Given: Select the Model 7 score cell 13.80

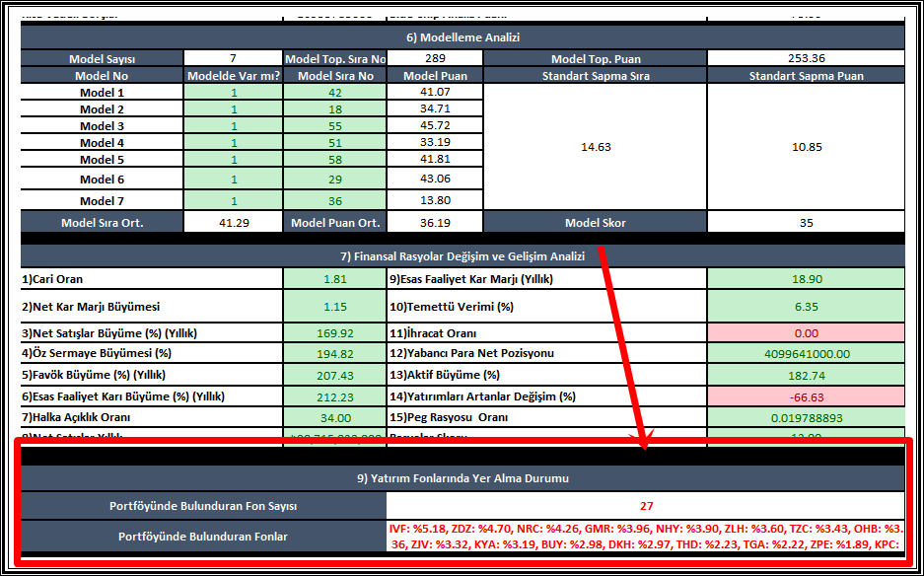Looking at the screenshot, I should (435, 200).
